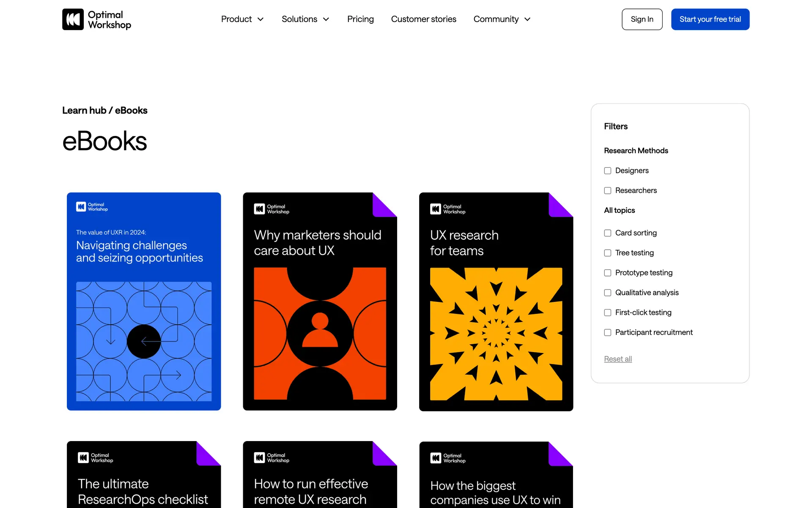
Task: Click logo icon on UXR 2024 ebook cover
Action: pos(81,207)
